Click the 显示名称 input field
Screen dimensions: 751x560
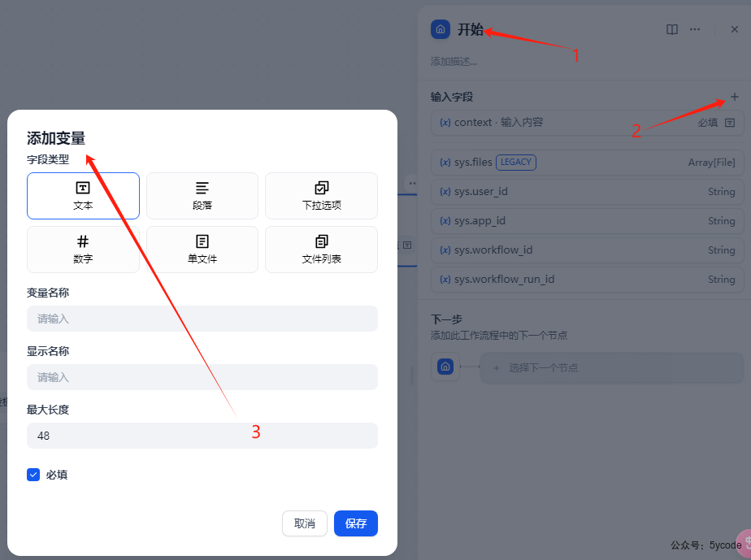coord(202,377)
